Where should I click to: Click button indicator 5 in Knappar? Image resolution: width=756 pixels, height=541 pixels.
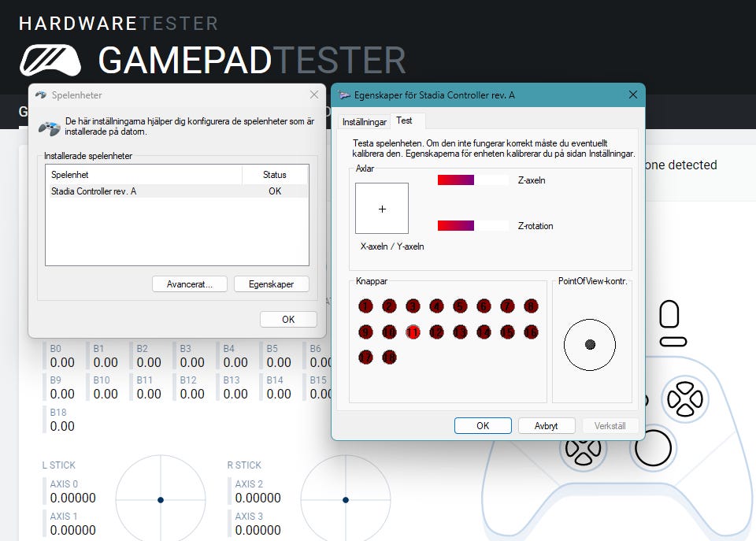click(460, 306)
